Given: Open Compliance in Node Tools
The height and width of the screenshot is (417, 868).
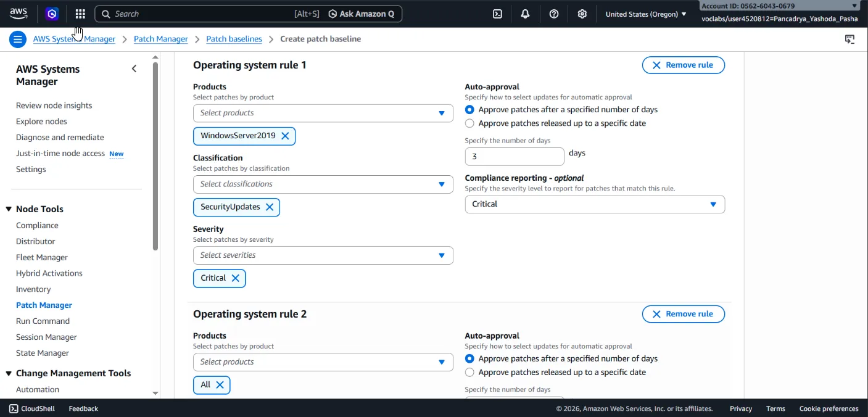Looking at the screenshot, I should click(37, 226).
